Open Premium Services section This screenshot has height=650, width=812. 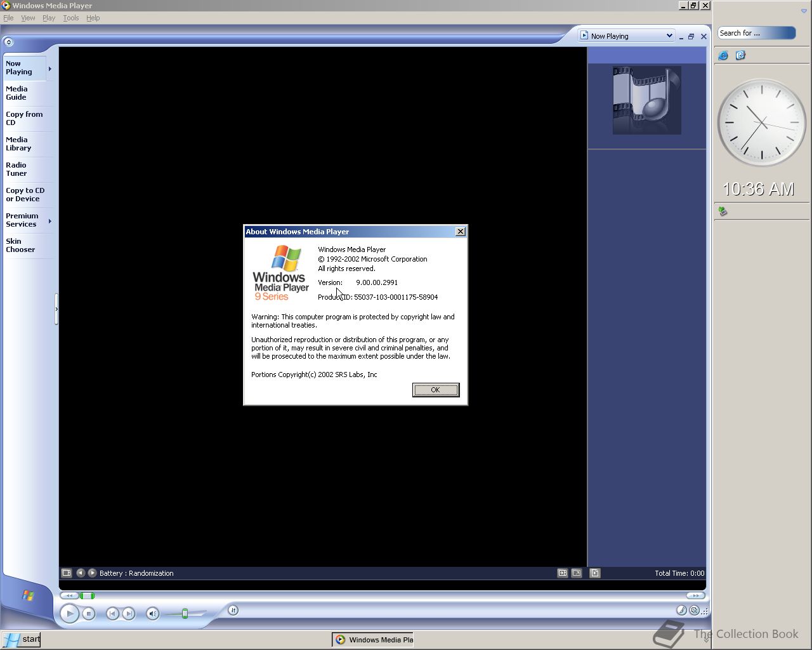24,220
